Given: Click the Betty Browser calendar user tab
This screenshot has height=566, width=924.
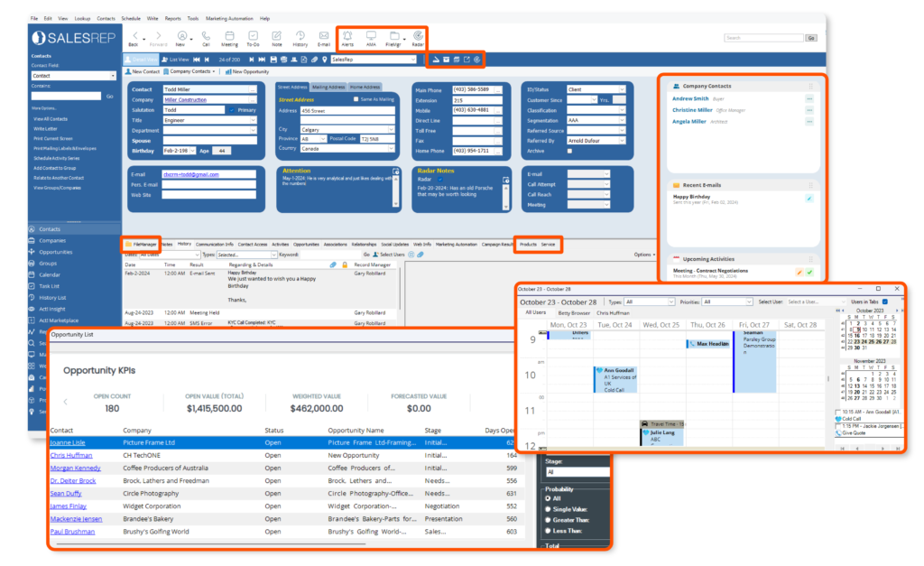Looking at the screenshot, I should pos(573,313).
